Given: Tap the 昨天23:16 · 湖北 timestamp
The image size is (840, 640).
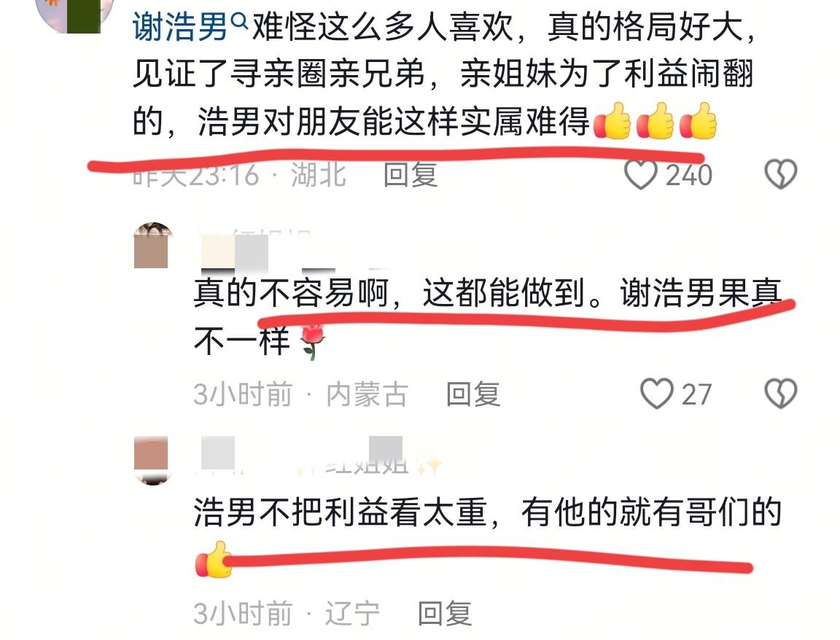Looking at the screenshot, I should click(x=239, y=175).
